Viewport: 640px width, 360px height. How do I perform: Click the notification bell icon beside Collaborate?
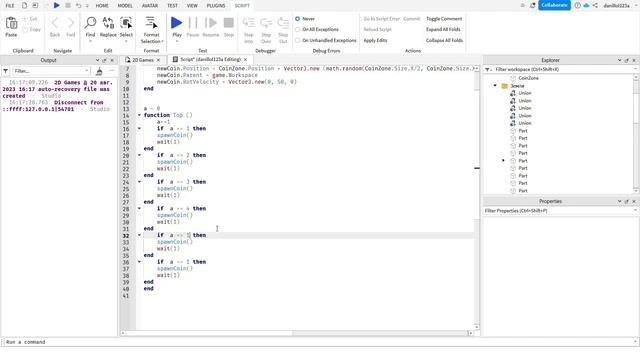point(533,5)
